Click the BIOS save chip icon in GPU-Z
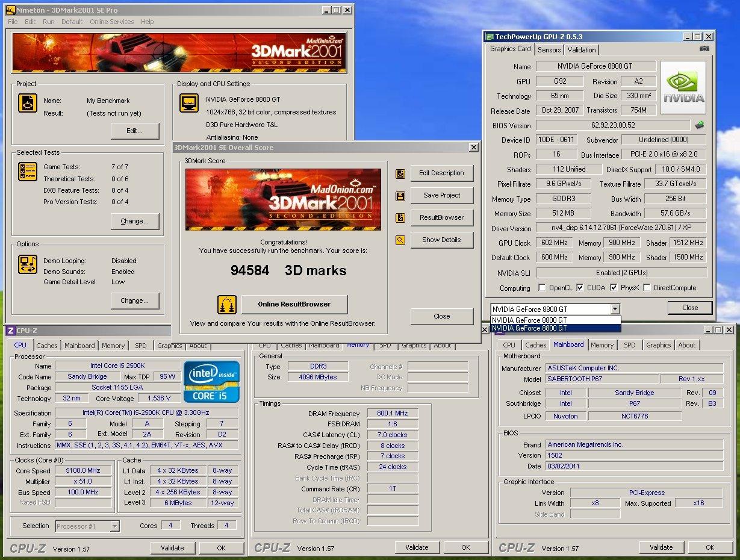740x560 pixels. 699,125
